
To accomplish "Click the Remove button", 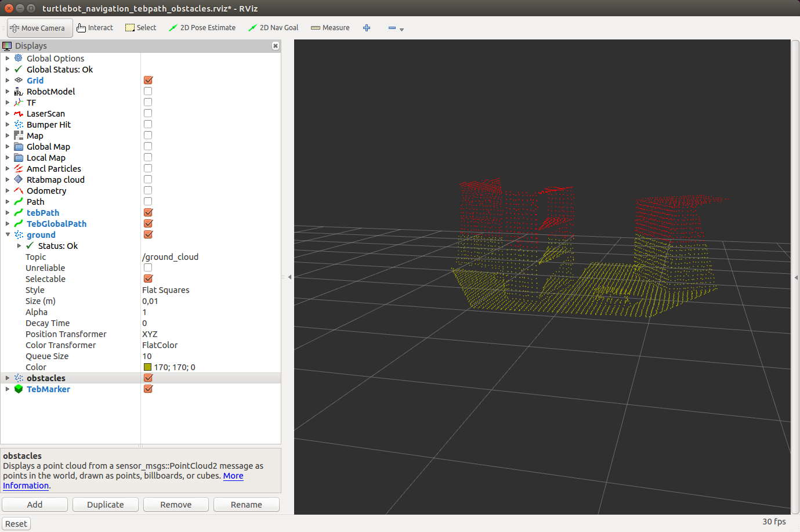I will [176, 505].
